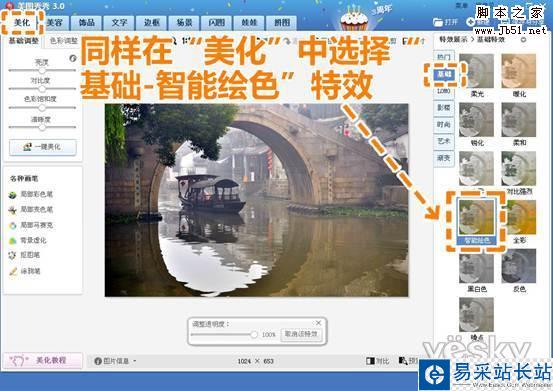Image resolution: width=553 pixels, height=391 pixels.
Task: Go to the 场景 tab
Action: coord(184,23)
